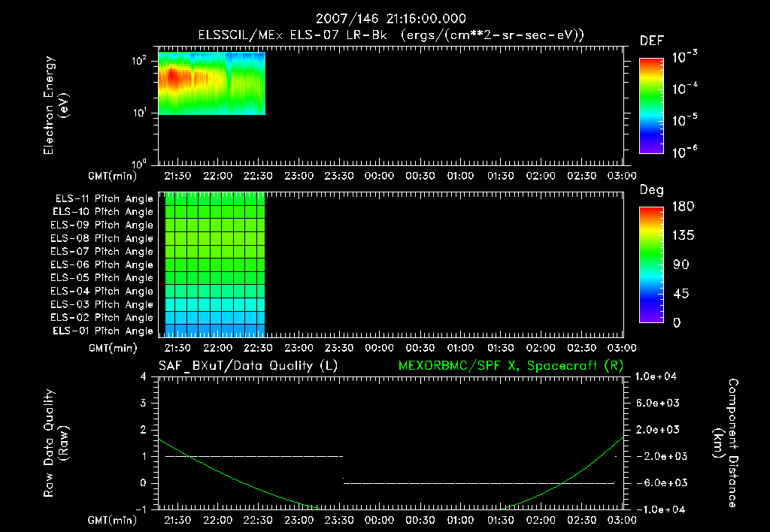Click the white data quality line at level 0
Screen dimensions: 770x532
pos(479,483)
